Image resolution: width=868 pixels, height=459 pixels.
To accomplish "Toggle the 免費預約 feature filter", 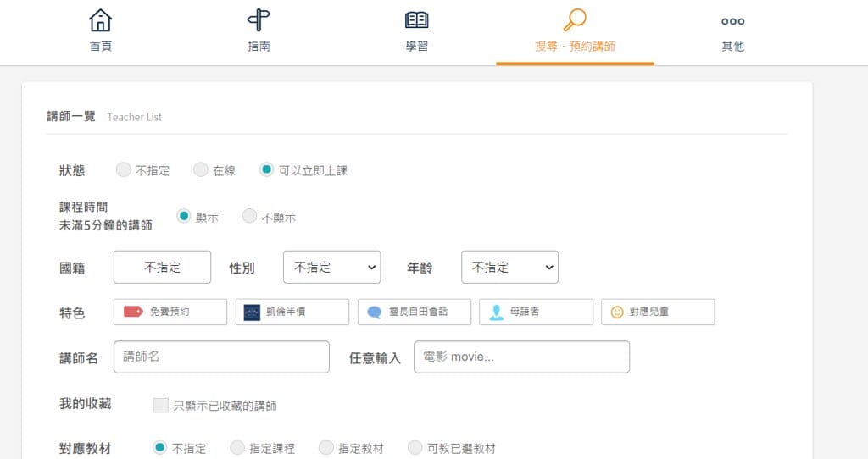I will pyautogui.click(x=170, y=312).
